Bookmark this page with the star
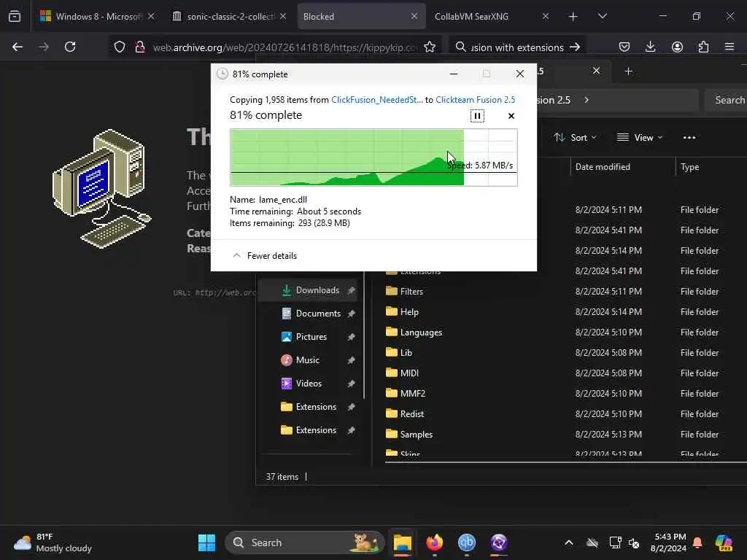Screen dimensions: 747x560 (429, 47)
